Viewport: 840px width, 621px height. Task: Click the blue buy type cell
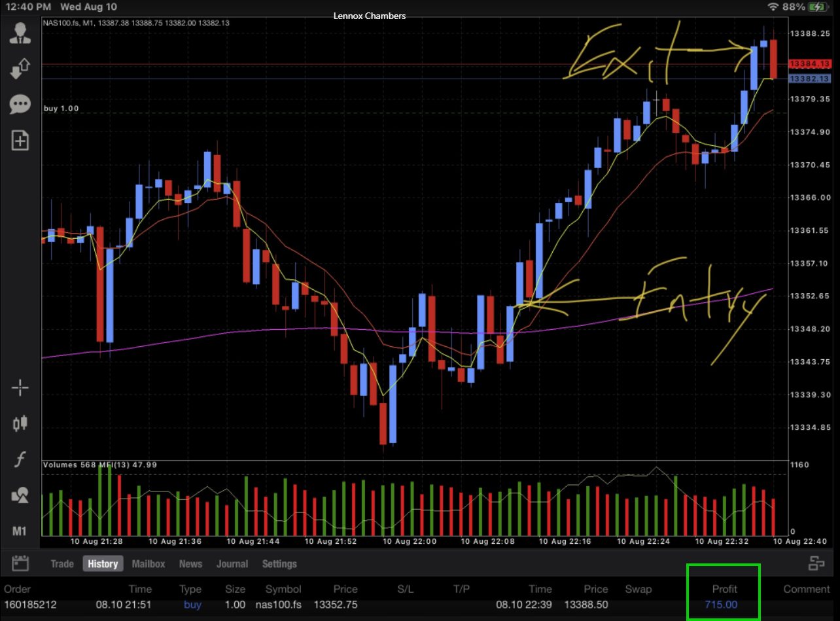coord(192,605)
